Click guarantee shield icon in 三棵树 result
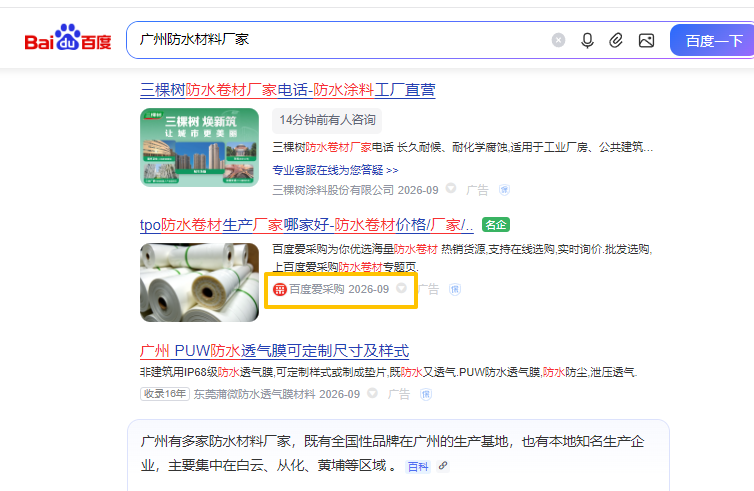 (504, 190)
